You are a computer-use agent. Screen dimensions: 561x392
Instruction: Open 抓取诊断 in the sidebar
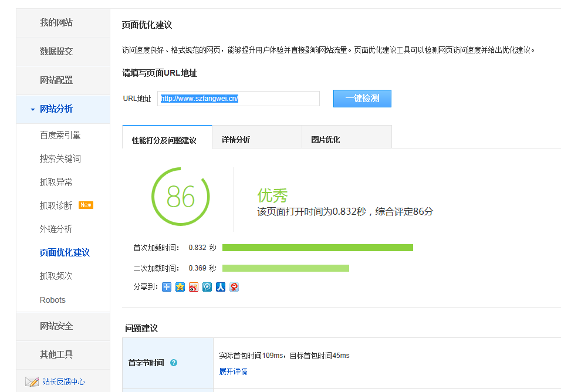(x=56, y=205)
